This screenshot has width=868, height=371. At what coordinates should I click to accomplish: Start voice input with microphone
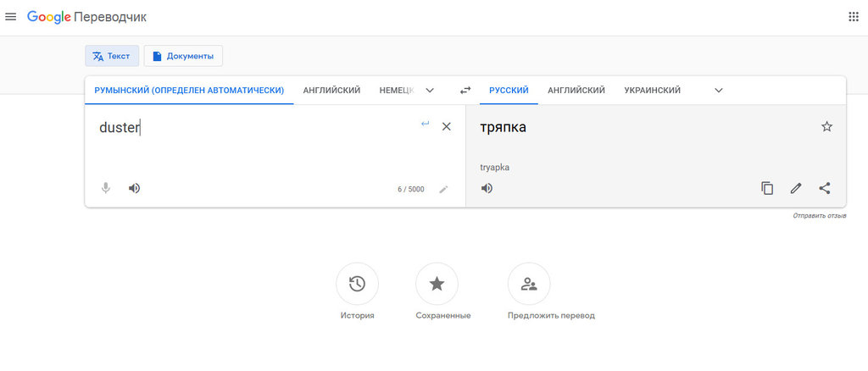[x=106, y=189]
